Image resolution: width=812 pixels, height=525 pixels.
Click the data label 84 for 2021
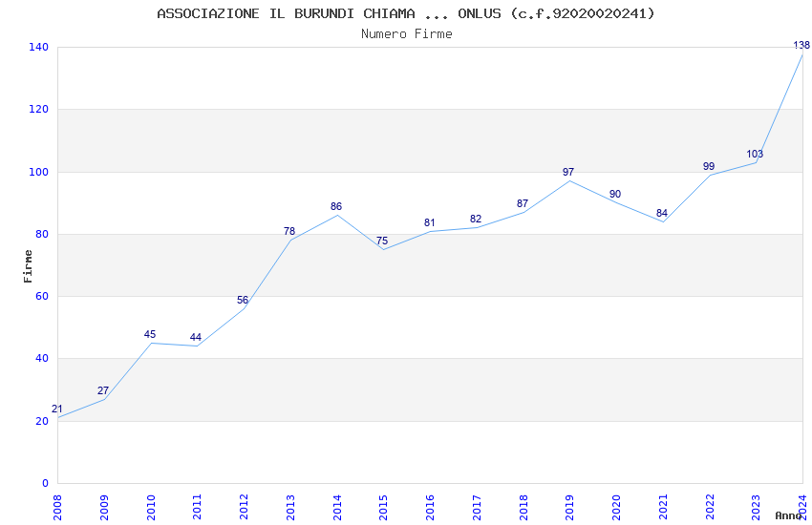pos(662,213)
